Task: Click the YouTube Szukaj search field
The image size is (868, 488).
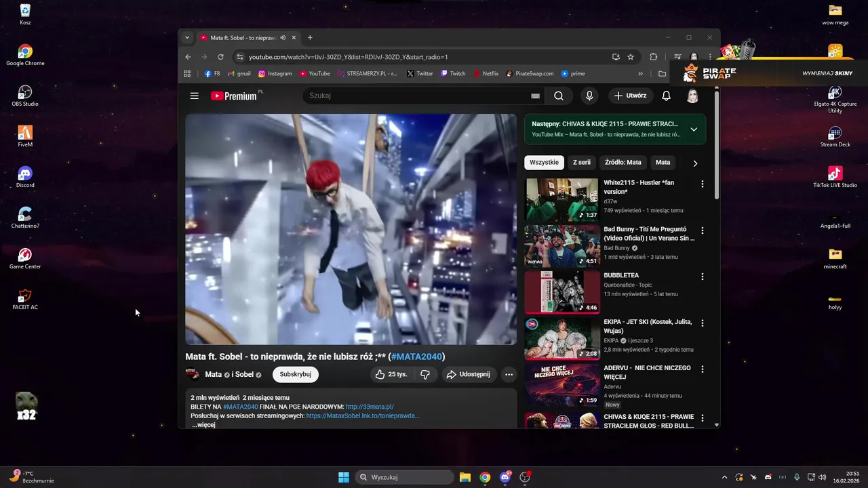Action: pyautogui.click(x=417, y=96)
